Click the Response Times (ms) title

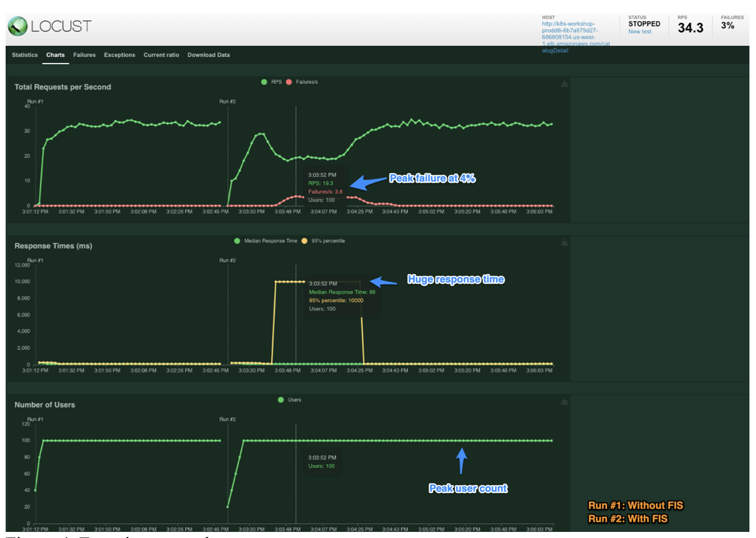pyautogui.click(x=53, y=246)
